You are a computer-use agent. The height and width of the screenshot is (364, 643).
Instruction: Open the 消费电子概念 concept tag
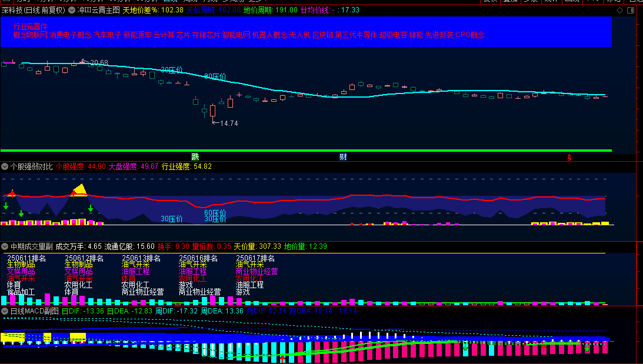coord(70,35)
